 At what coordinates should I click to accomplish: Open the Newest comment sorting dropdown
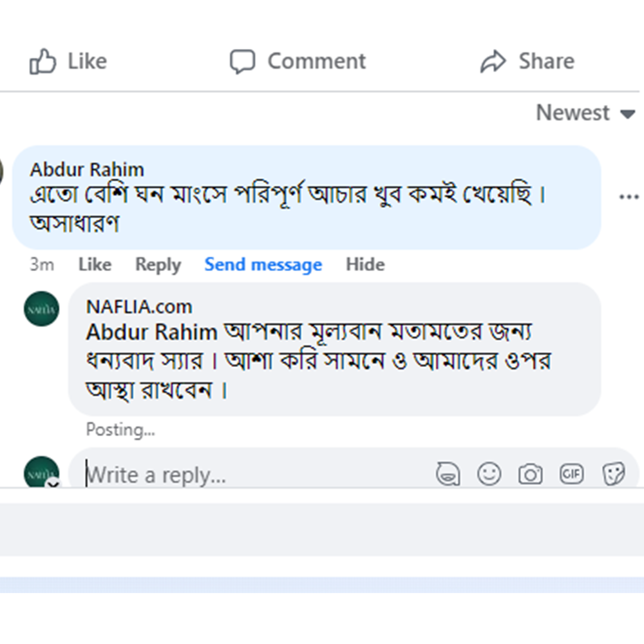click(x=585, y=113)
